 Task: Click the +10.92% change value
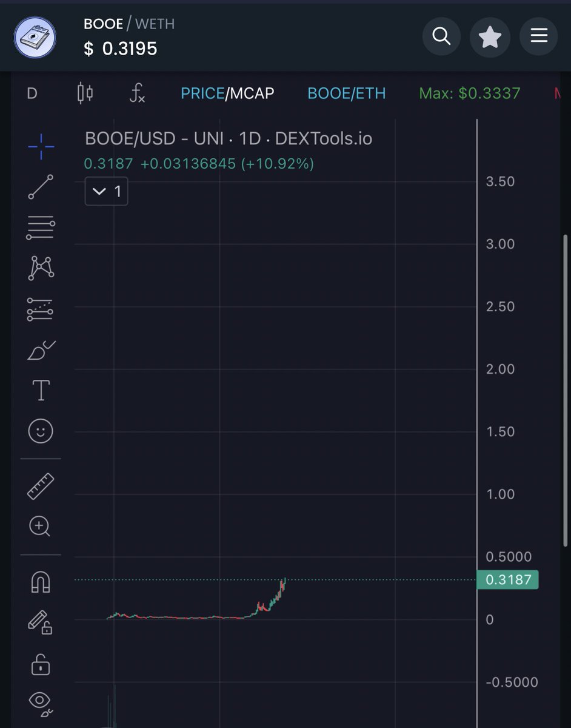pos(277,163)
